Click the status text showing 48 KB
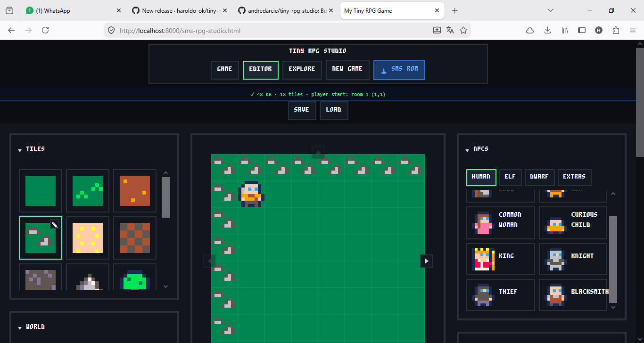Viewport: 644px width, 343px height. pos(318,95)
